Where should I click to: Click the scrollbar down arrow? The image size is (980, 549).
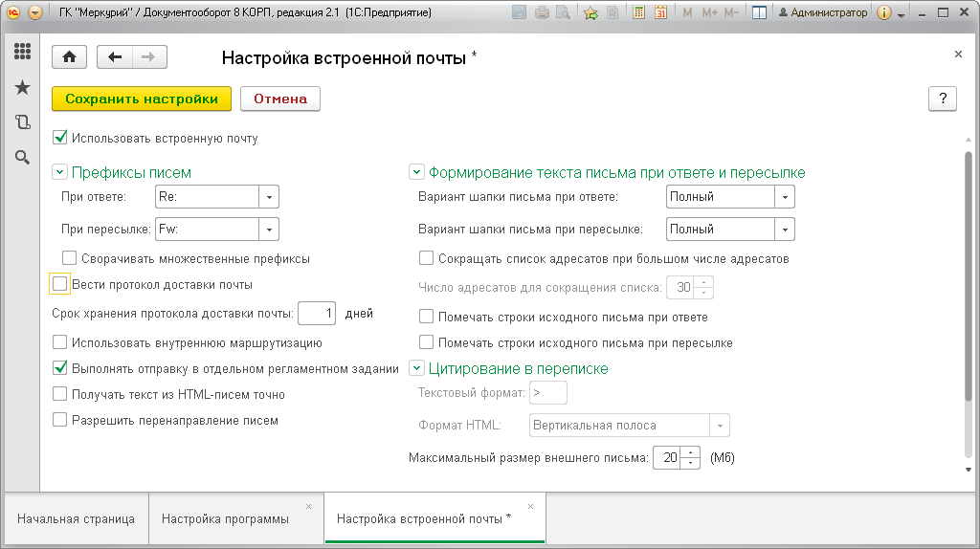tap(969, 470)
